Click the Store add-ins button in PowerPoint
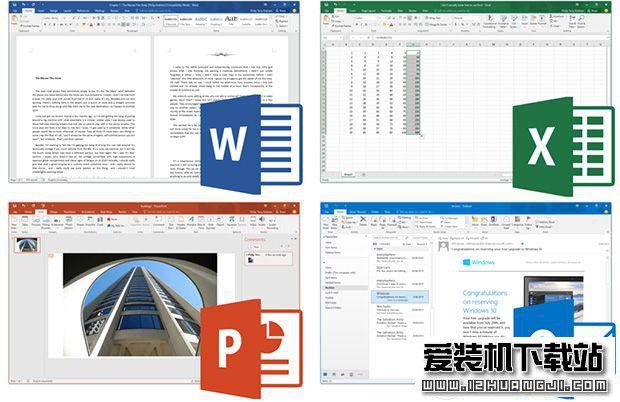620x402 pixels. click(x=114, y=219)
